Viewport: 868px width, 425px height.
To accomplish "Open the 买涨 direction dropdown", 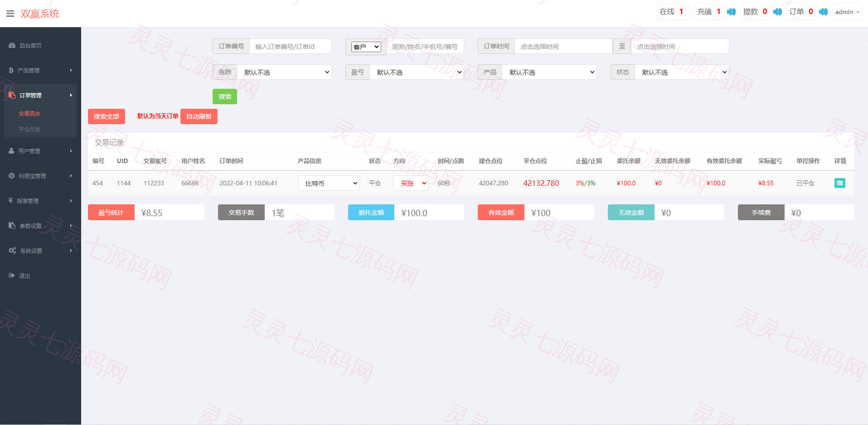I will pos(411,183).
